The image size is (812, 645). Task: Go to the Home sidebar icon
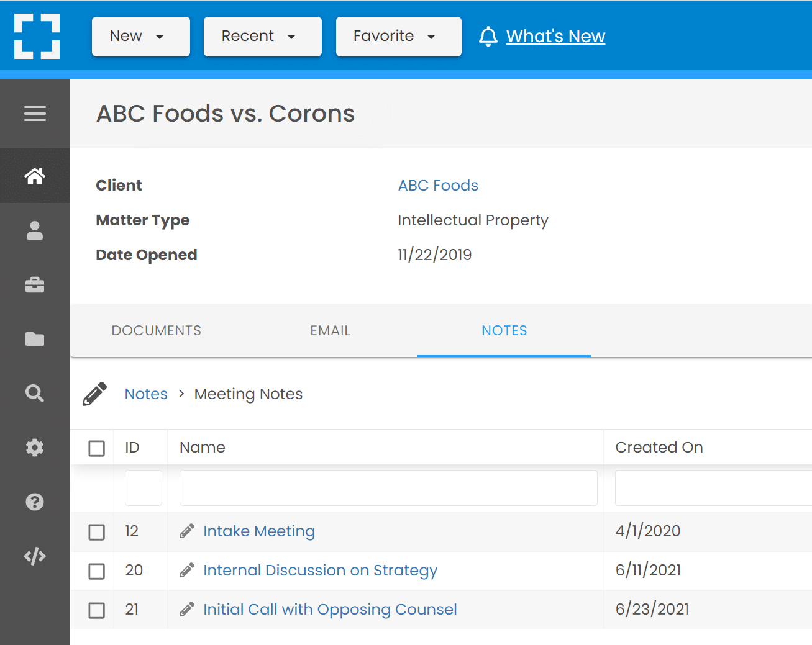pos(35,176)
